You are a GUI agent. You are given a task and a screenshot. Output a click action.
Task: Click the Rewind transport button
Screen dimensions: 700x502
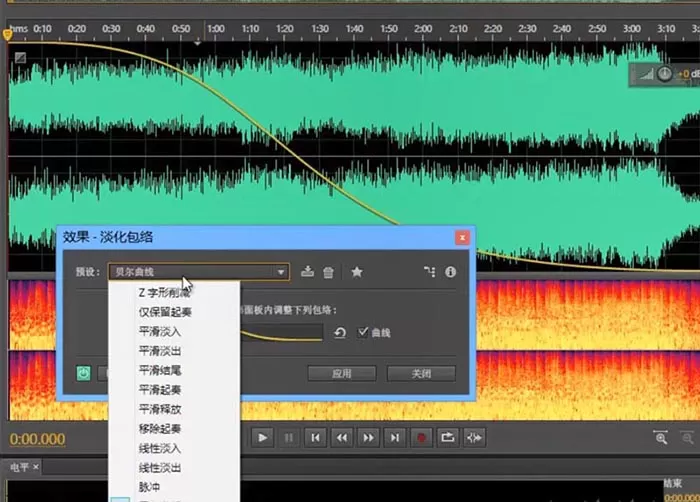[x=342, y=438]
